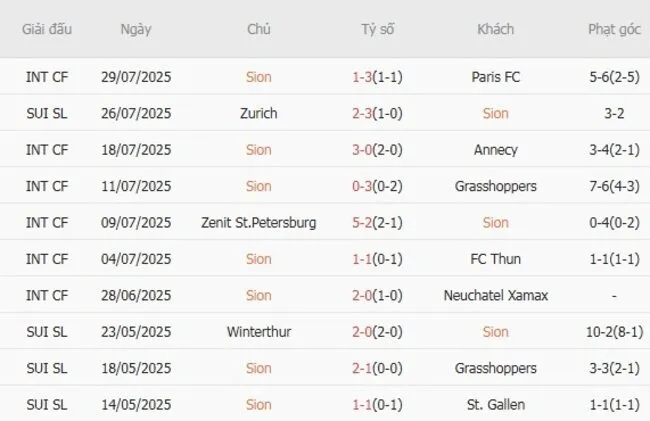Click the Winterthur team name
This screenshot has height=421, width=650.
[258, 332]
